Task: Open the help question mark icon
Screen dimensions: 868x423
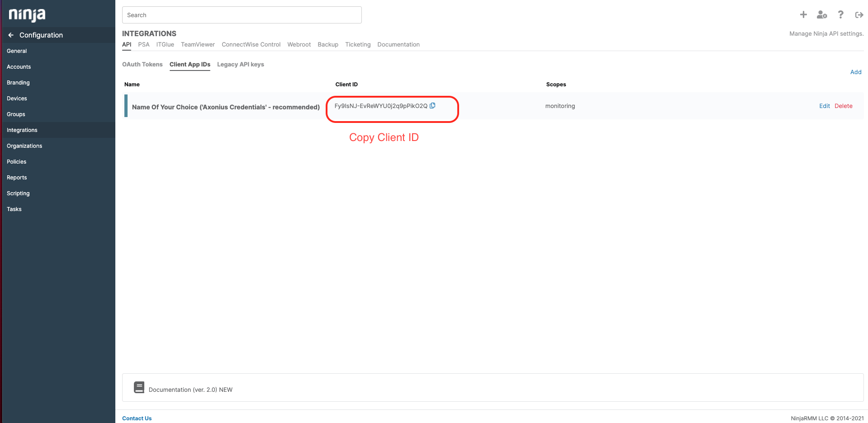Action: (840, 15)
